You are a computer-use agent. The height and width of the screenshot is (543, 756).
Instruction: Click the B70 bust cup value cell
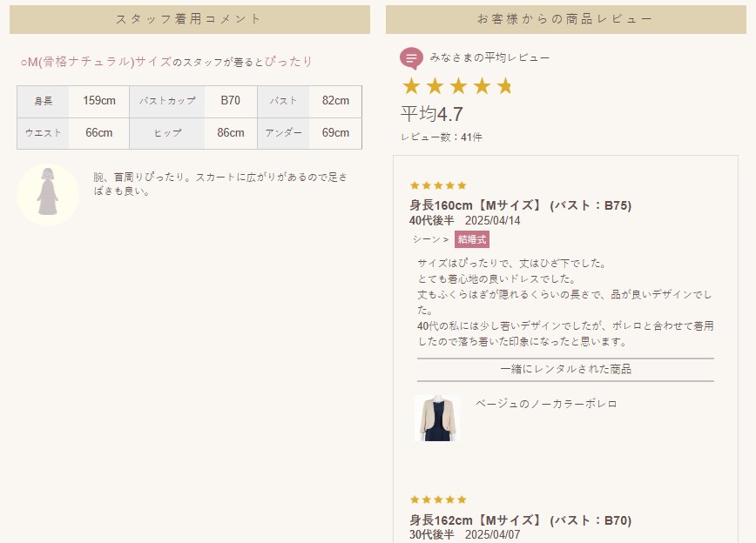tap(231, 101)
